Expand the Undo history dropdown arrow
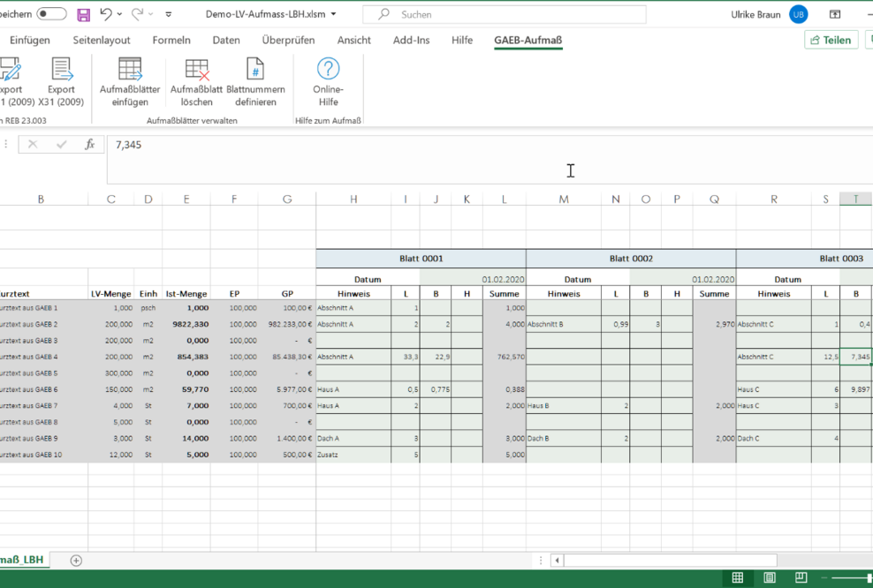 pos(120,15)
